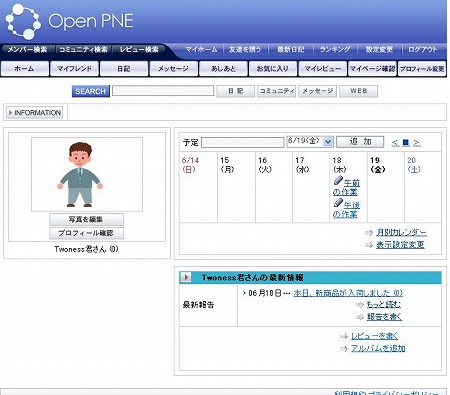Screen dimensions: 450x395
Task: Select the プロフィール変更 tab
Action: 422,69
